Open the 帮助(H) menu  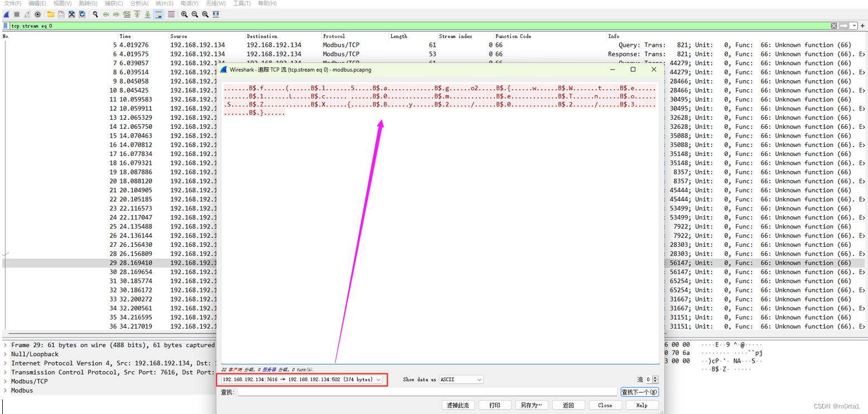(267, 3)
